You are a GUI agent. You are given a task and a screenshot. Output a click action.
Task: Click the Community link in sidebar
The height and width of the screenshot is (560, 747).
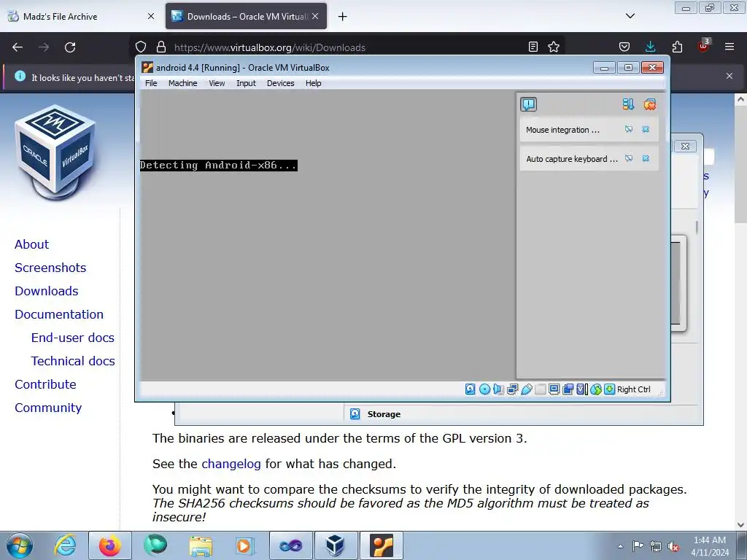click(48, 408)
